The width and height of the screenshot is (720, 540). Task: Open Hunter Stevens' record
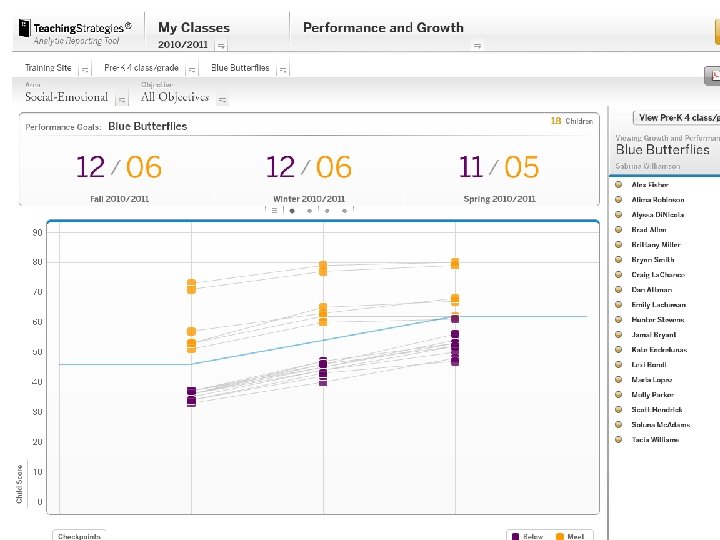658,320
